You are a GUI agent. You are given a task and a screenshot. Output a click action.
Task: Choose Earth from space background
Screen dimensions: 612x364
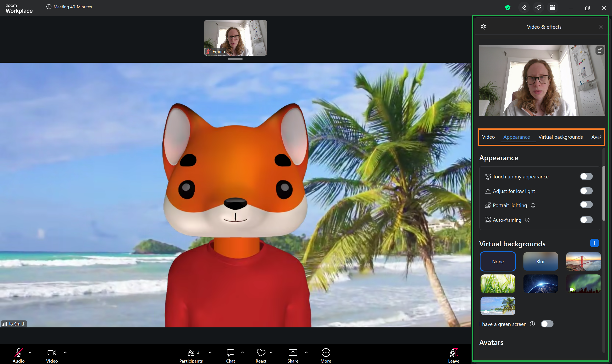tap(540, 284)
